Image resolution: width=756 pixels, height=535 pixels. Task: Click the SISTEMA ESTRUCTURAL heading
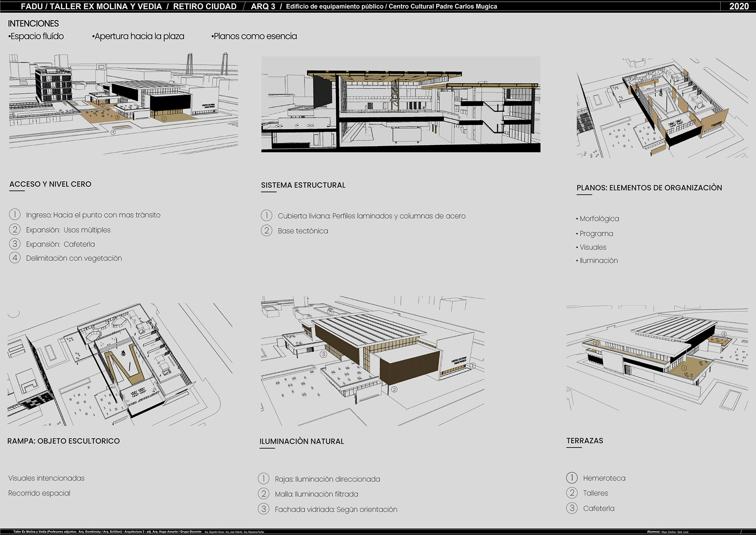(x=303, y=185)
